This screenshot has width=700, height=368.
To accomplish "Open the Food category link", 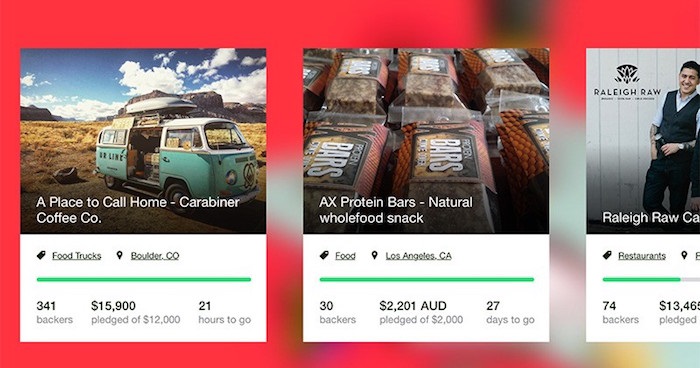I will [x=346, y=256].
